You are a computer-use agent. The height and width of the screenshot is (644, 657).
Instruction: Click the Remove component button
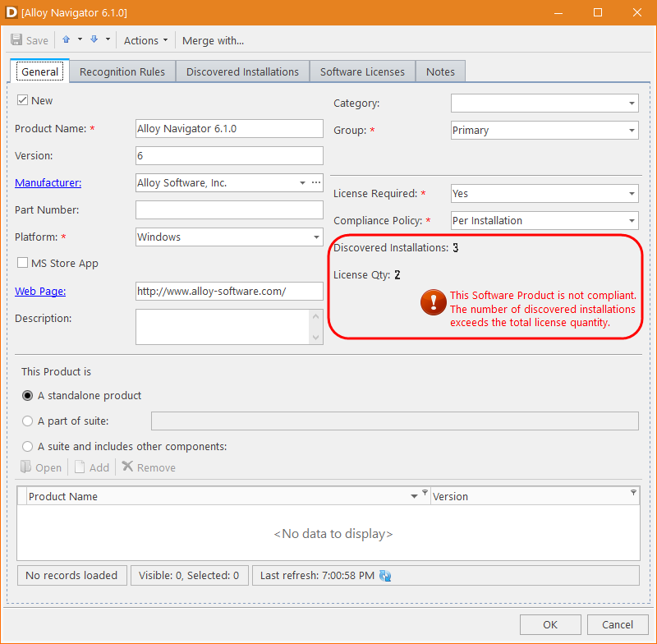pyautogui.click(x=149, y=467)
